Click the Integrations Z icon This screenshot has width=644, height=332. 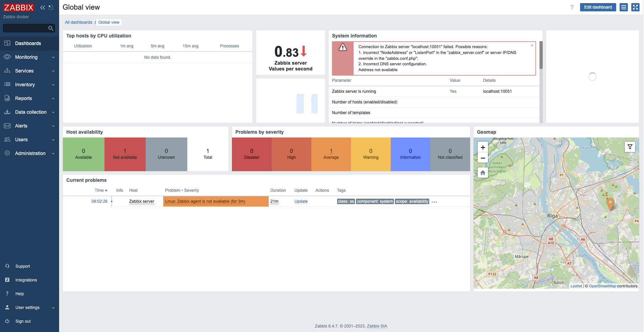coord(7,280)
